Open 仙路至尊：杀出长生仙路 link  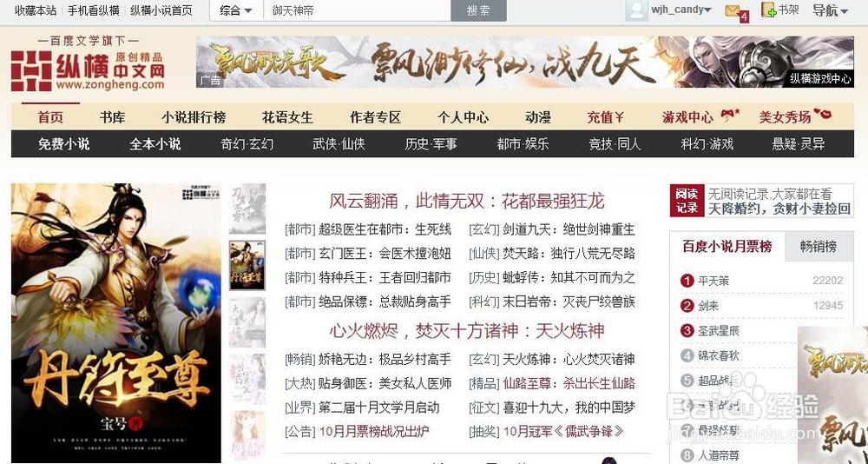click(x=569, y=383)
